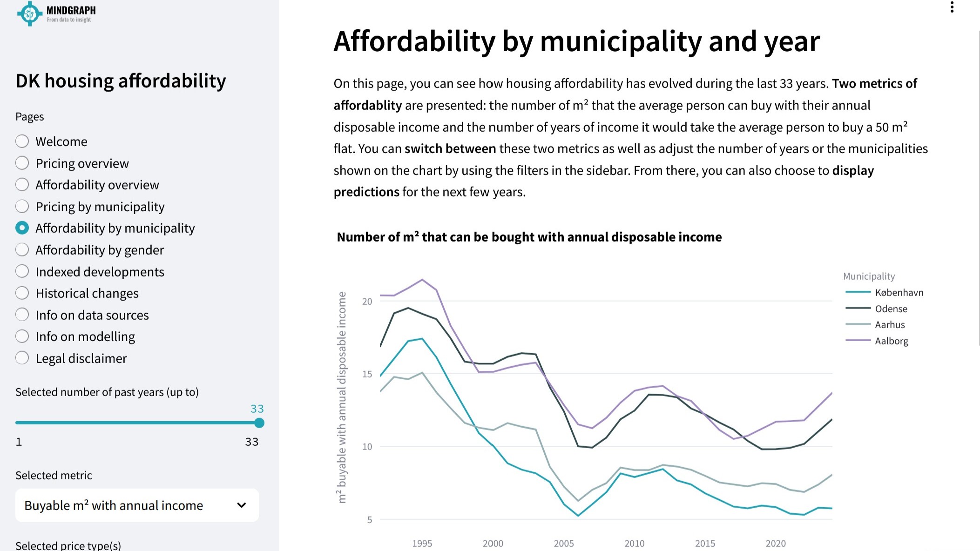Open the Buyable m² with annual income dropdown
980x551 pixels.
point(137,505)
